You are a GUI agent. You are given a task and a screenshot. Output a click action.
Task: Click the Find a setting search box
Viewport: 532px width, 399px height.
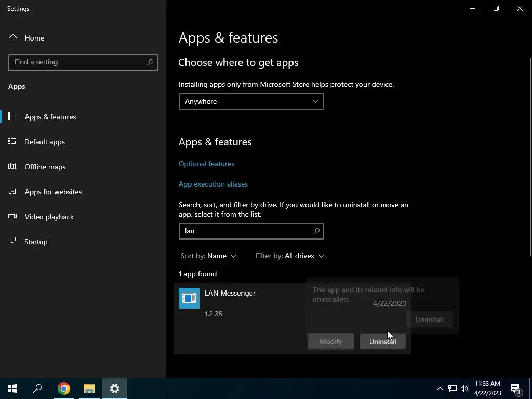pyautogui.click(x=83, y=62)
